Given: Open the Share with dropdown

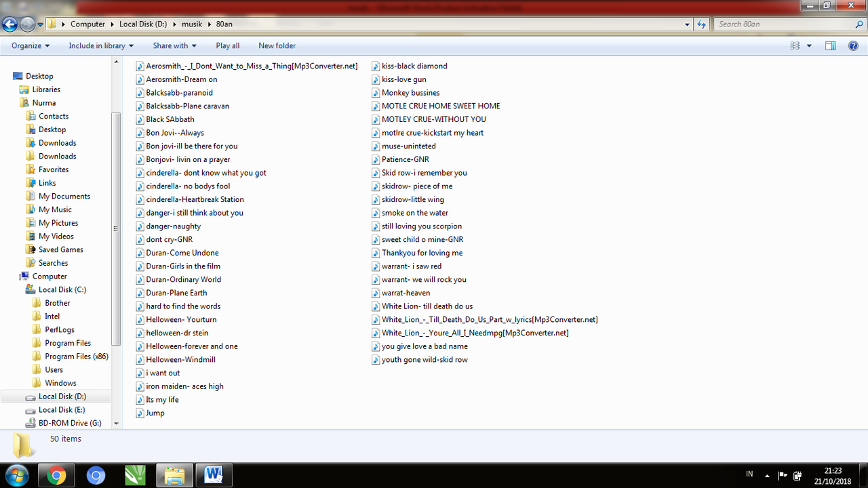Looking at the screenshot, I should tap(174, 45).
